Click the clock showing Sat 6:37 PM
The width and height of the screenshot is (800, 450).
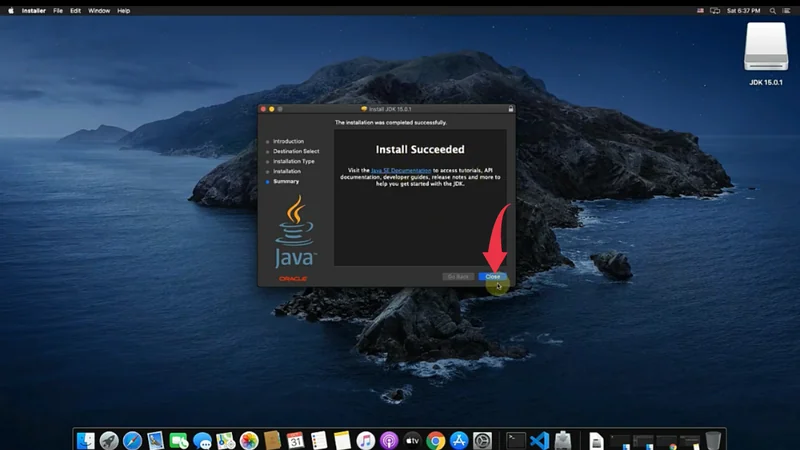(x=745, y=10)
